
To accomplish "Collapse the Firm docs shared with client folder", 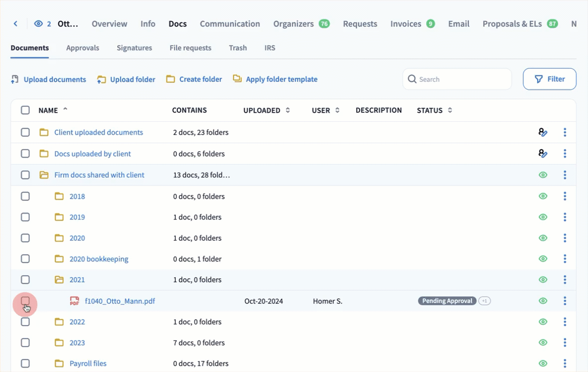I will point(44,175).
